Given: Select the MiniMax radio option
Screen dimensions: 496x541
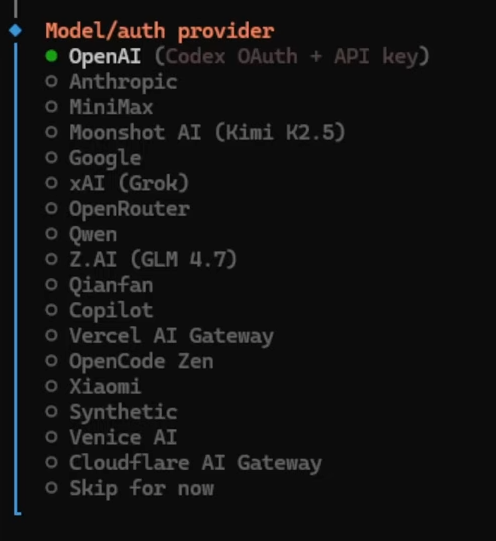Looking at the screenshot, I should coord(99,107).
